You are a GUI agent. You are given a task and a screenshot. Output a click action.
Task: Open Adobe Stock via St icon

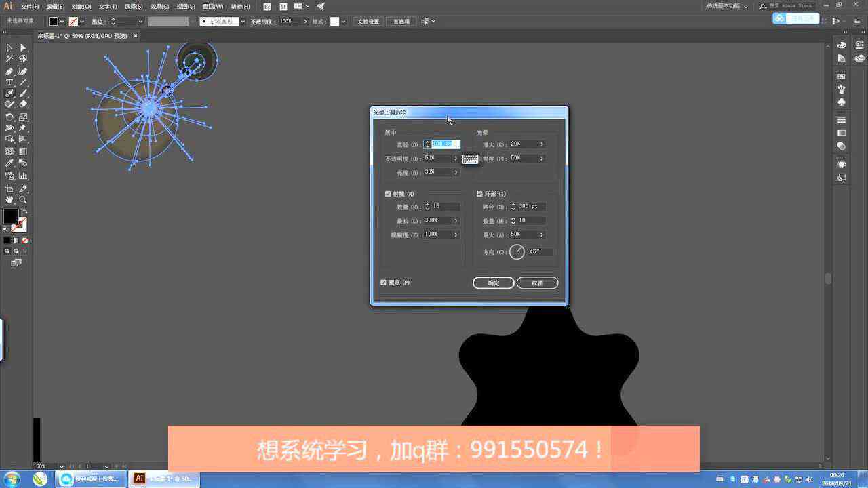click(283, 6)
